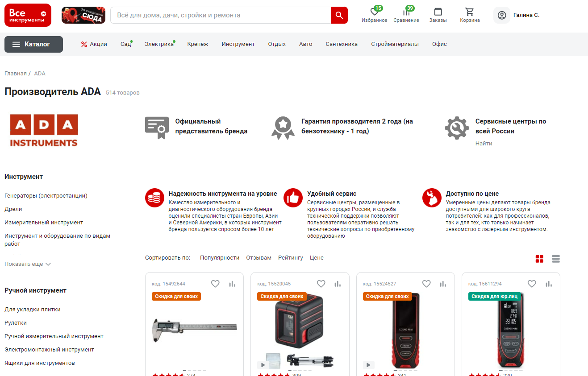Open the Каталог menu button
This screenshot has width=588, height=376.
click(x=33, y=44)
